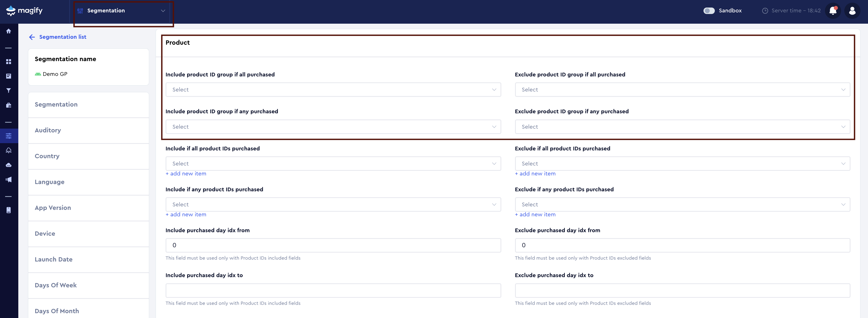Open the filter icon in the sidebar
This screenshot has width=868, height=318.
coord(8,90)
